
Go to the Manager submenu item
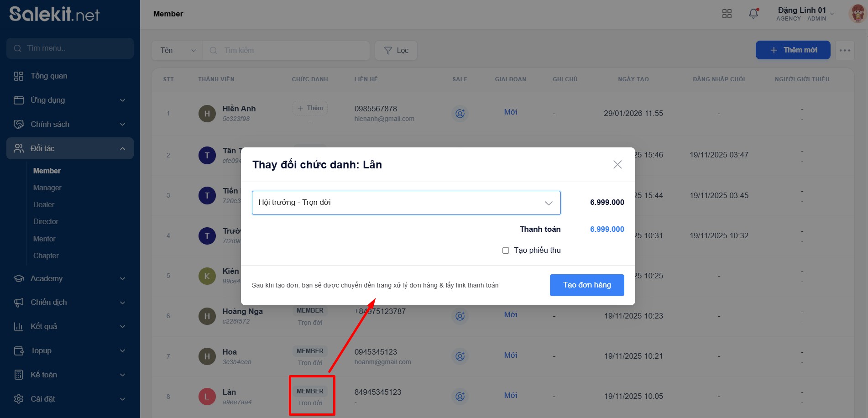(x=47, y=188)
